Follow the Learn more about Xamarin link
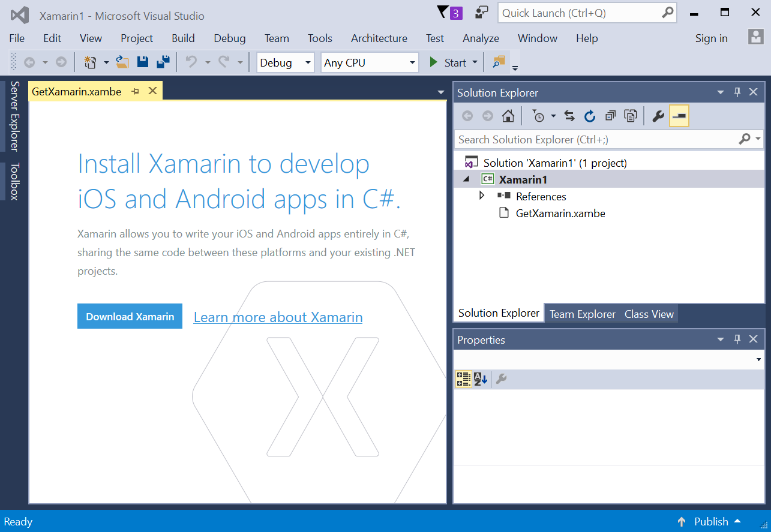The height and width of the screenshot is (532, 771). [x=278, y=317]
